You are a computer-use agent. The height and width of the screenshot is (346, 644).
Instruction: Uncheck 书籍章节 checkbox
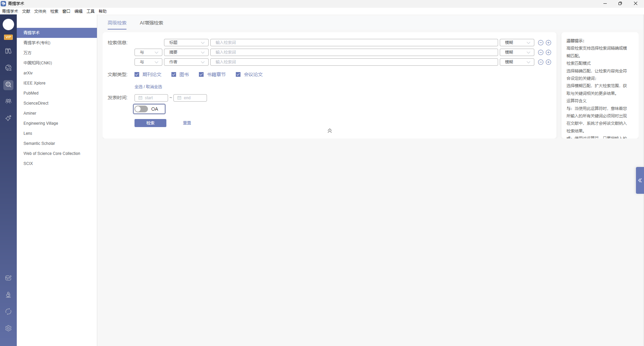201,74
